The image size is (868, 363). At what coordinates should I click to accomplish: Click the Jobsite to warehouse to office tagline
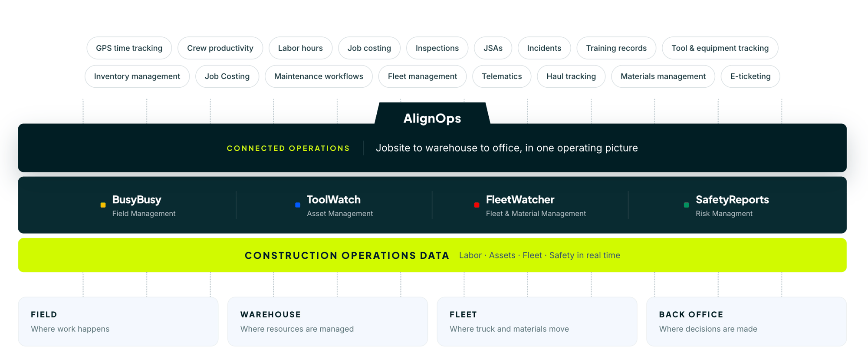coord(506,148)
